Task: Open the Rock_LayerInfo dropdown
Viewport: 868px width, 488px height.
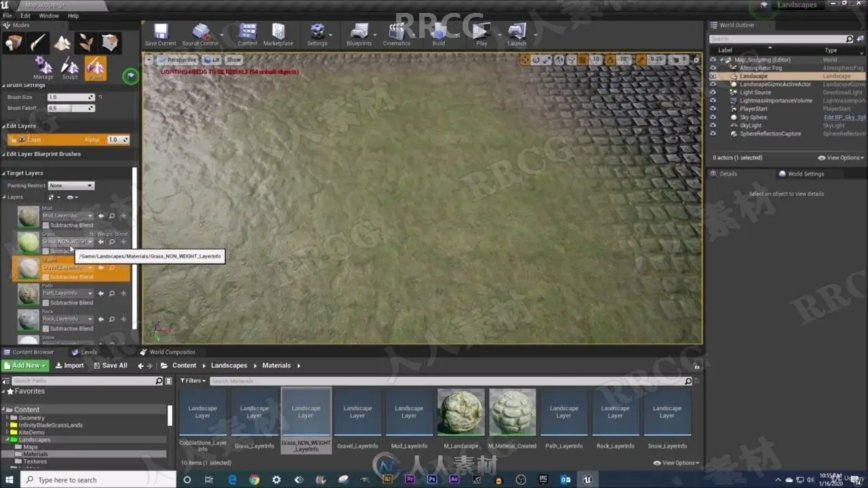Action: 67,319
